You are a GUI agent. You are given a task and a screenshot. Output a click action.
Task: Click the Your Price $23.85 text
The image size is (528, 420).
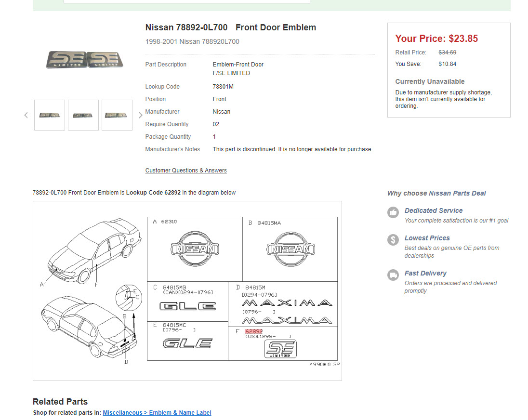tap(436, 39)
